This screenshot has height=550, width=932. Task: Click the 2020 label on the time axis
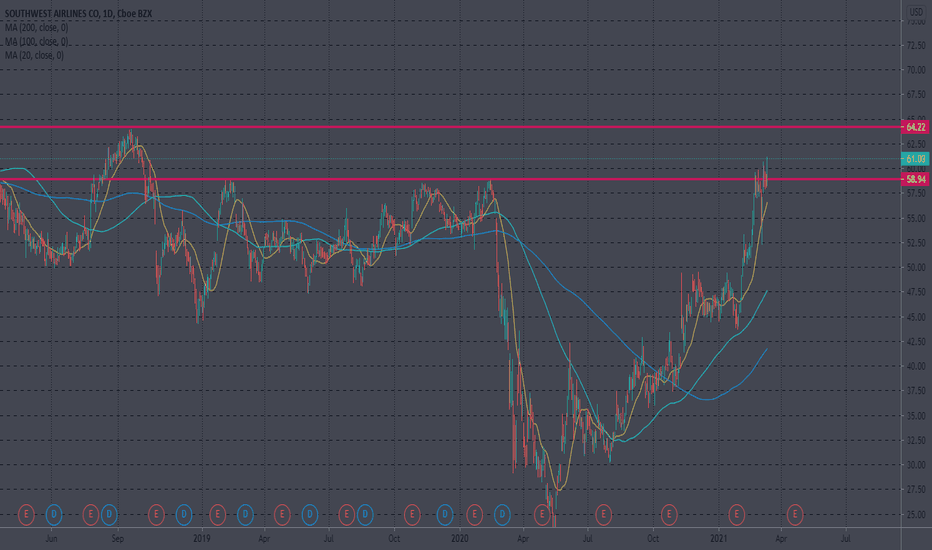[460, 539]
